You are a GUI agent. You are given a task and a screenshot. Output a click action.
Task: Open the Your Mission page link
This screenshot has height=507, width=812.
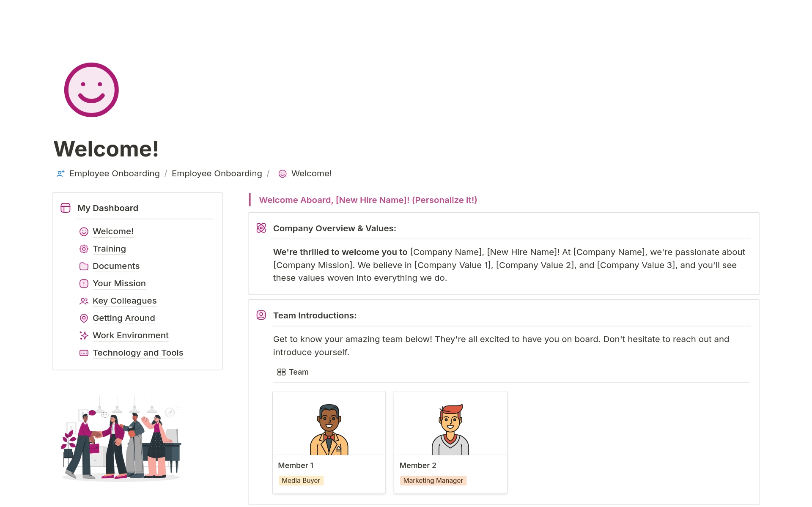coord(119,284)
